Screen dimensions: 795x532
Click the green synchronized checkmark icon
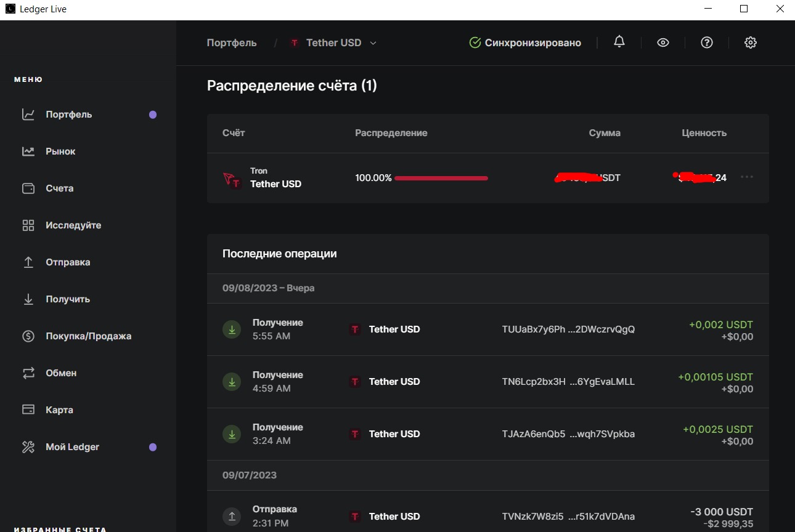tap(475, 42)
